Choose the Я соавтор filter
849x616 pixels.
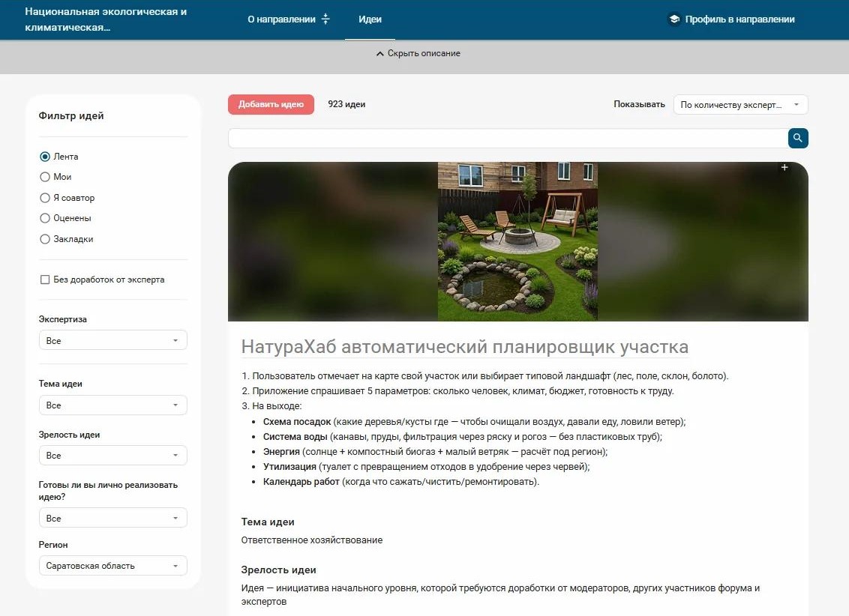(45, 198)
